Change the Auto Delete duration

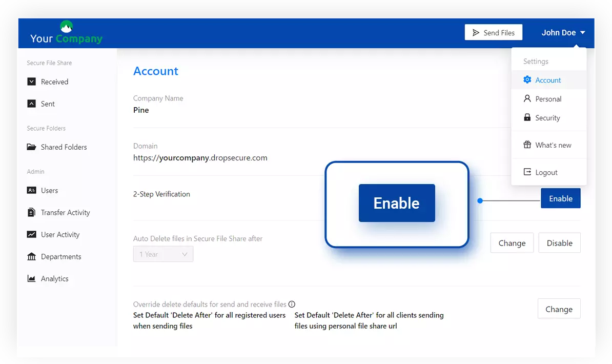click(512, 242)
